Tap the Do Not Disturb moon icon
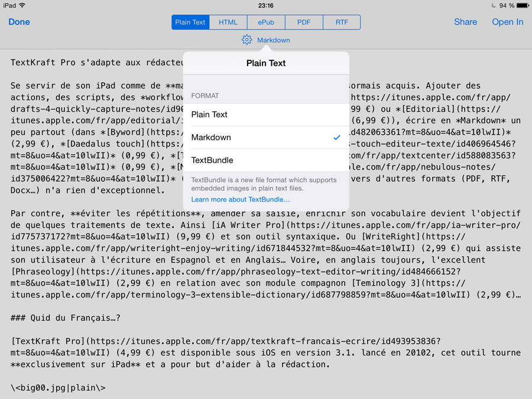Image resolution: width=532 pixels, height=399 pixels. (494, 5)
